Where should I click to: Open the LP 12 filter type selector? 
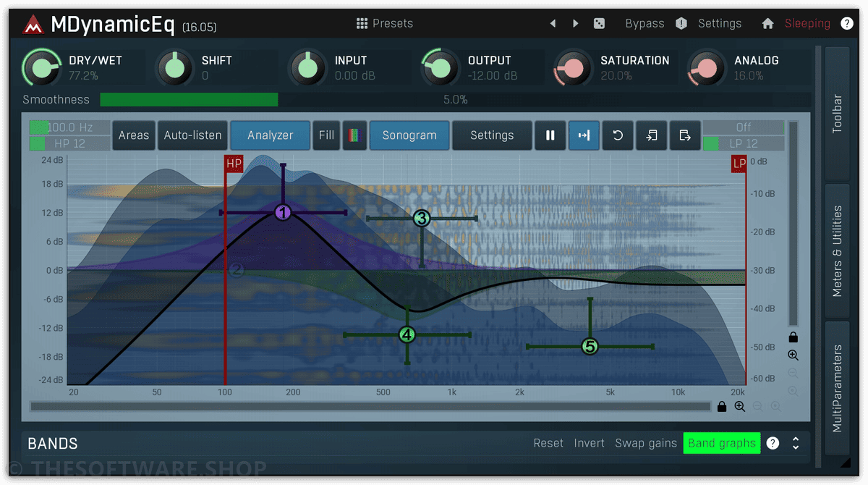click(744, 143)
